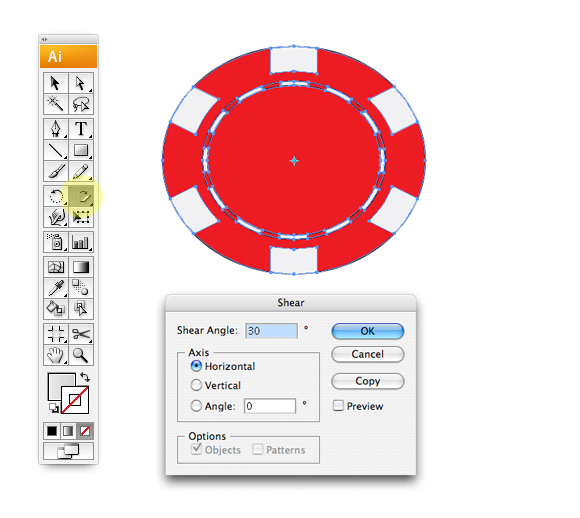Select the Selection arrow tool
The image size is (580, 518).
coord(56,83)
